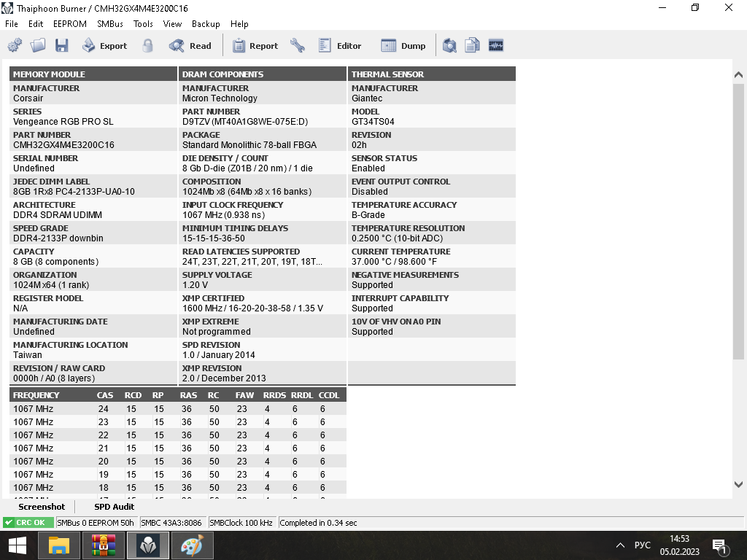Open the View menu

pos(172,24)
